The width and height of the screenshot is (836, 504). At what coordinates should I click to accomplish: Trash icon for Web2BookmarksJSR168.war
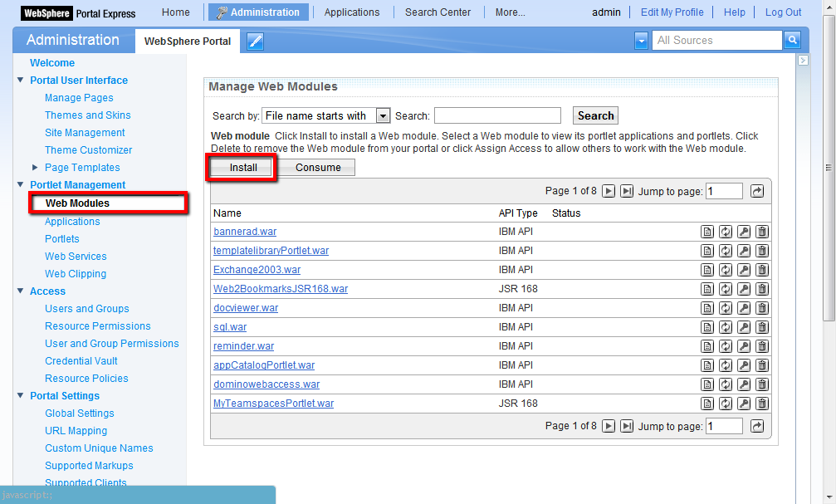tap(762, 289)
